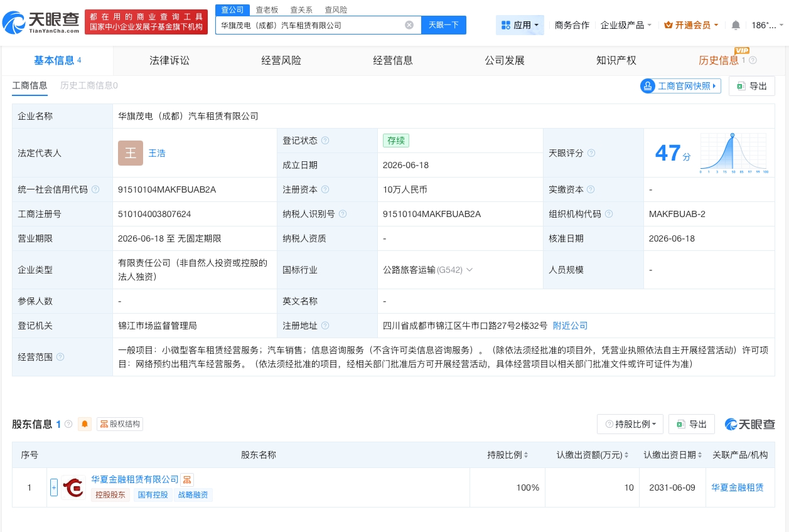Switch to the 查老板 search tab
789x532 pixels.
click(x=267, y=10)
